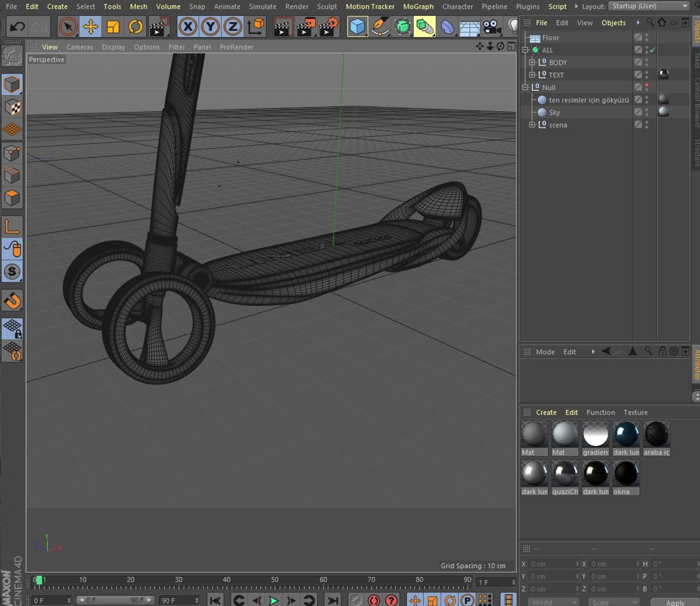Activate the Rotate tool
This screenshot has height=606, width=700.
click(135, 26)
